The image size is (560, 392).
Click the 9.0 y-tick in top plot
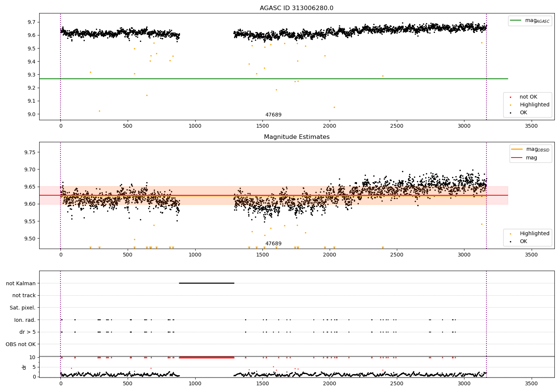point(31,114)
